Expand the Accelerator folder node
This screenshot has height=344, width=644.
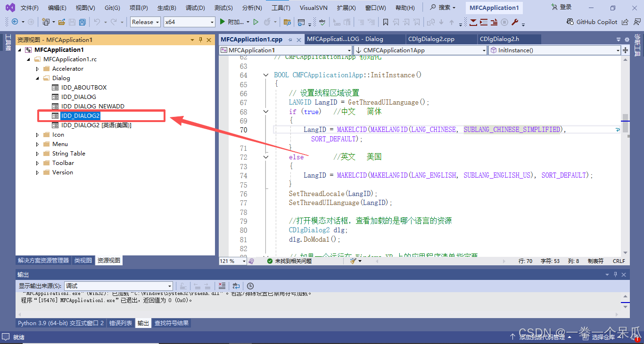(38, 69)
